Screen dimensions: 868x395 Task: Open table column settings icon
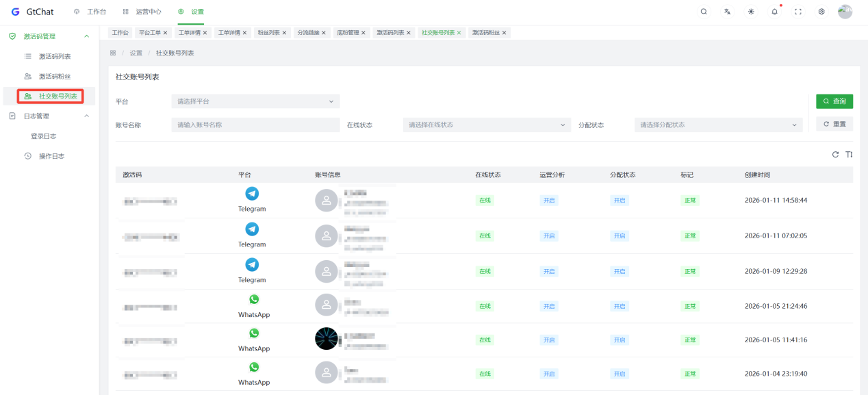[x=849, y=155]
